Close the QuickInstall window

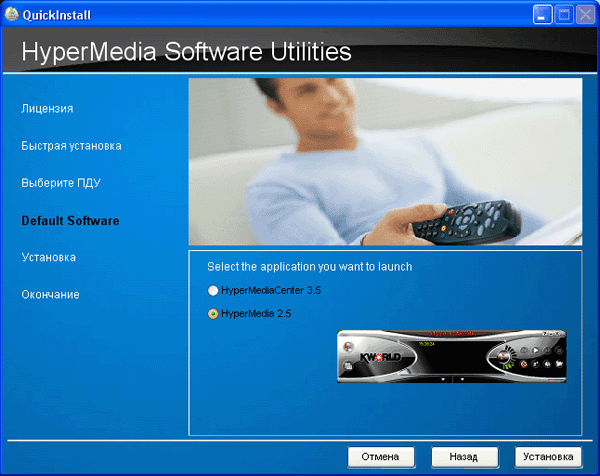tap(585, 15)
